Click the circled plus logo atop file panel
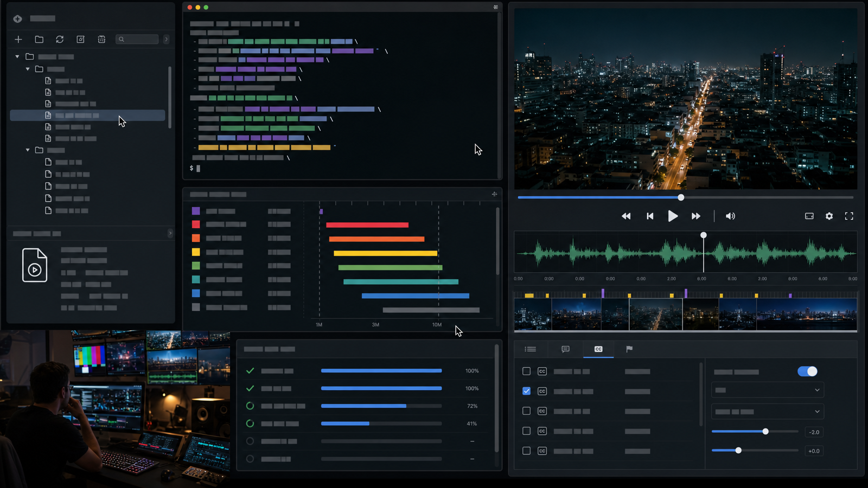868x488 pixels. tap(17, 18)
